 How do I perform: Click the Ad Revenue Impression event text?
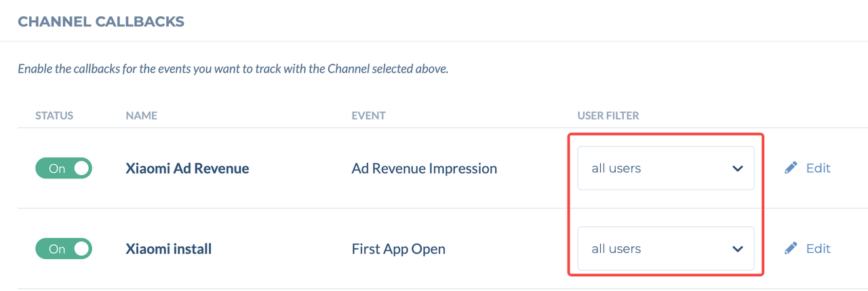tap(424, 168)
